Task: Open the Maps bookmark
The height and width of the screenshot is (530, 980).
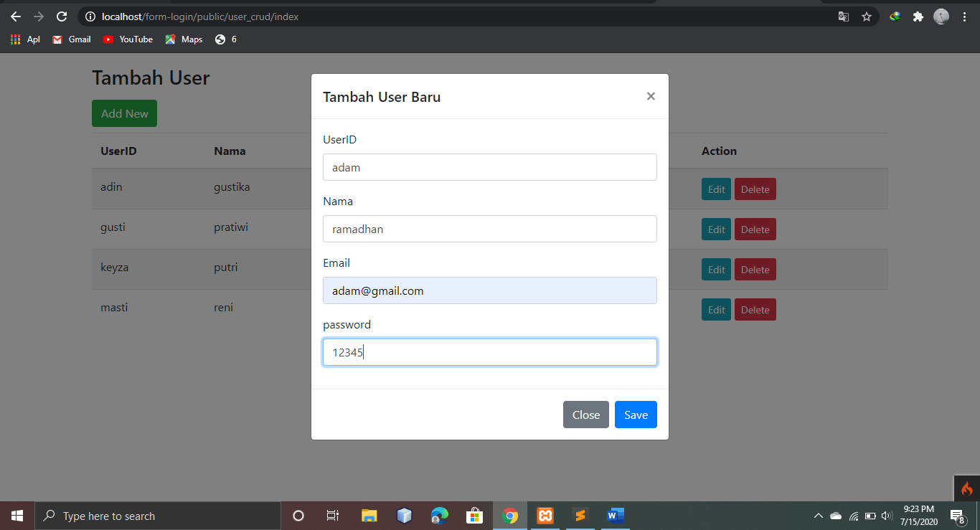Action: coord(184,39)
